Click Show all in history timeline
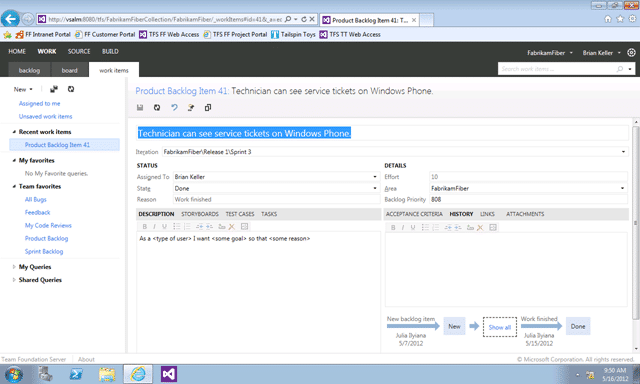 (500, 327)
